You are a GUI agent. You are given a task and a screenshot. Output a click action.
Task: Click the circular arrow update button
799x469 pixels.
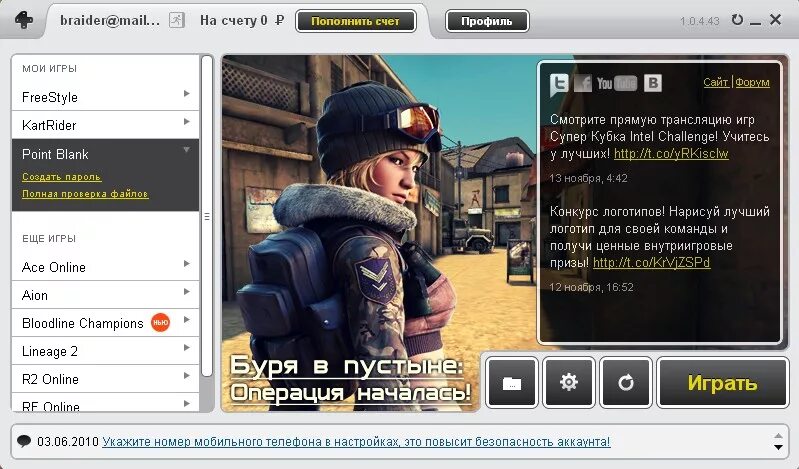click(626, 383)
